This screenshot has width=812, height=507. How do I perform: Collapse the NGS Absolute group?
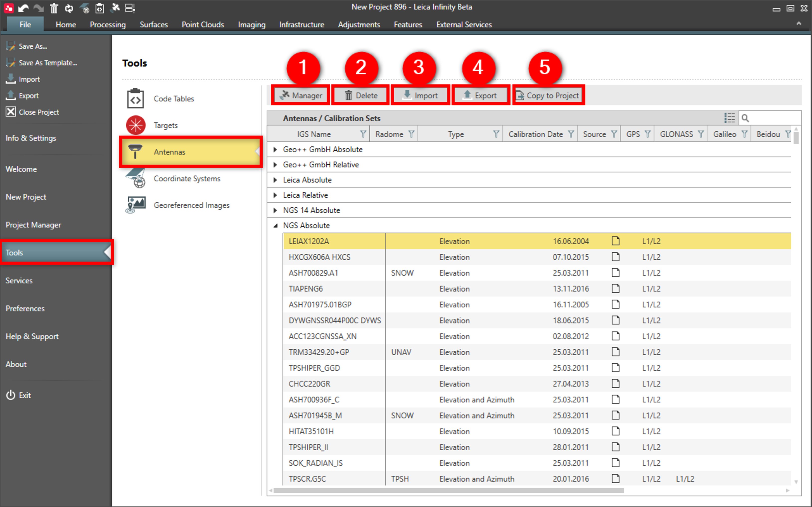(x=275, y=226)
